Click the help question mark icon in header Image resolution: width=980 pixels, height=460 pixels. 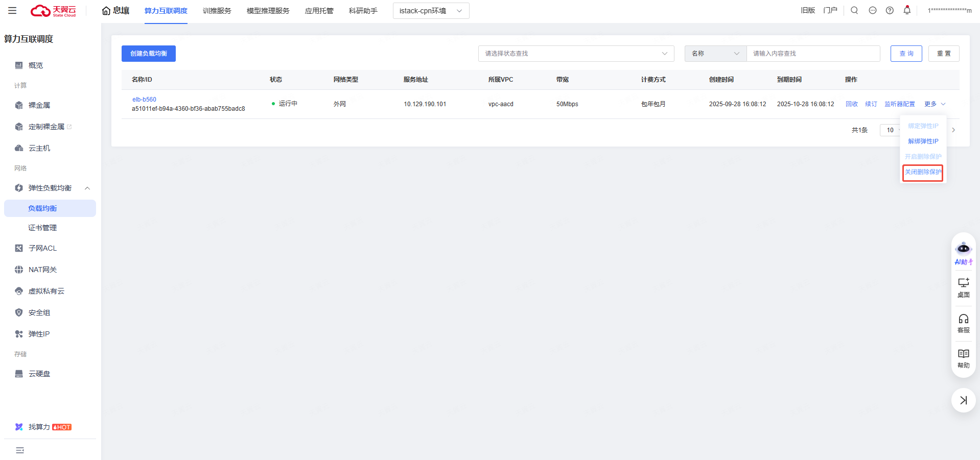point(890,11)
